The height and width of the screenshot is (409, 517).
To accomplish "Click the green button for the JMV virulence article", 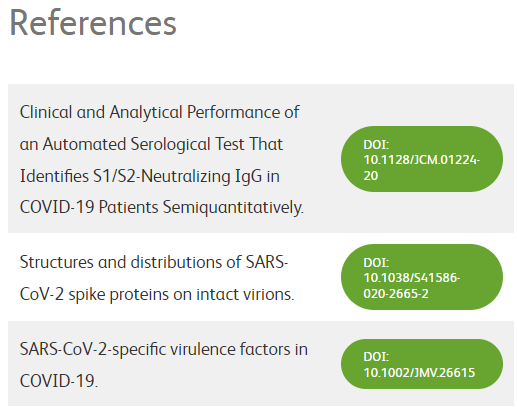I will coord(422,364).
